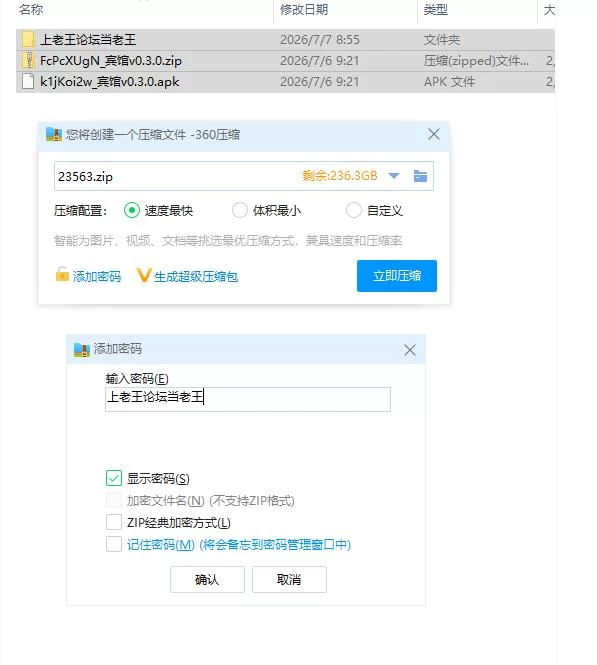Viewport: 597px width, 665px height.
Task: Sort files by the 名称 column header
Action: [31, 9]
